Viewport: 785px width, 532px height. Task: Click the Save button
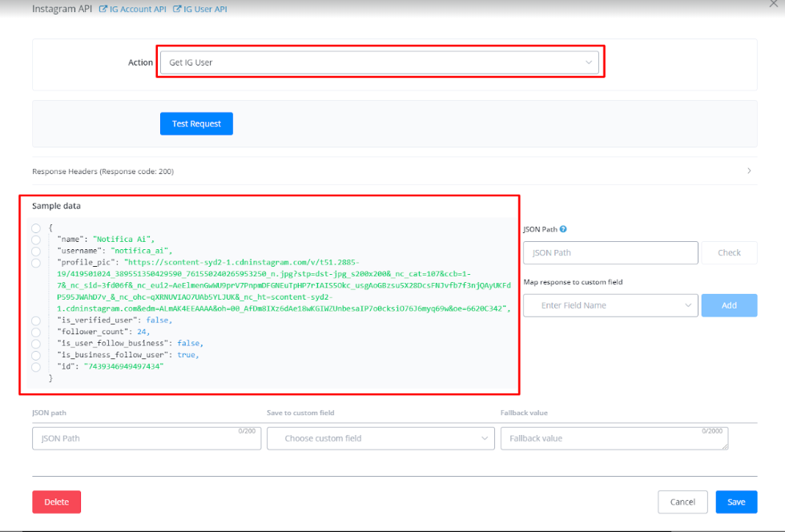tap(736, 502)
